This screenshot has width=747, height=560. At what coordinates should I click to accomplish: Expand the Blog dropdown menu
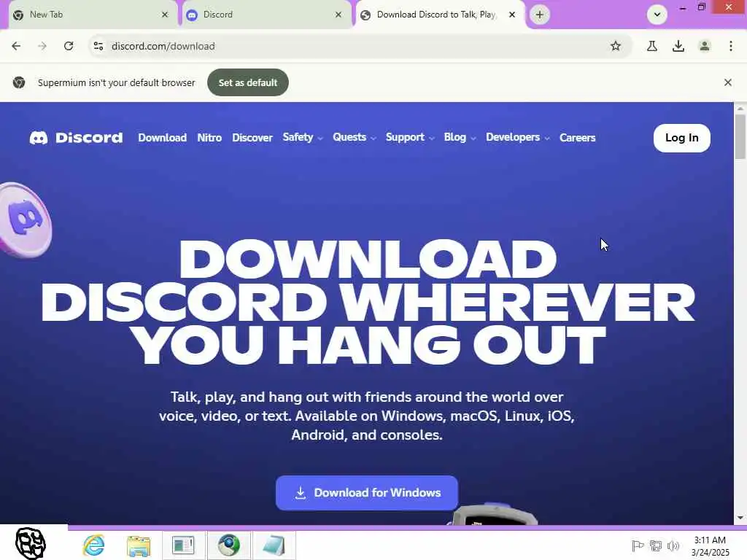tap(460, 138)
